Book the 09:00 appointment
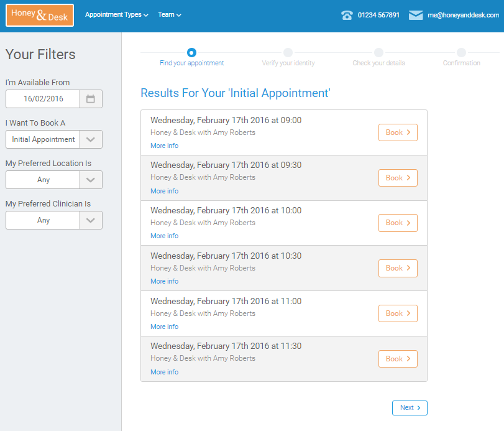This screenshot has width=504, height=431. [x=398, y=132]
